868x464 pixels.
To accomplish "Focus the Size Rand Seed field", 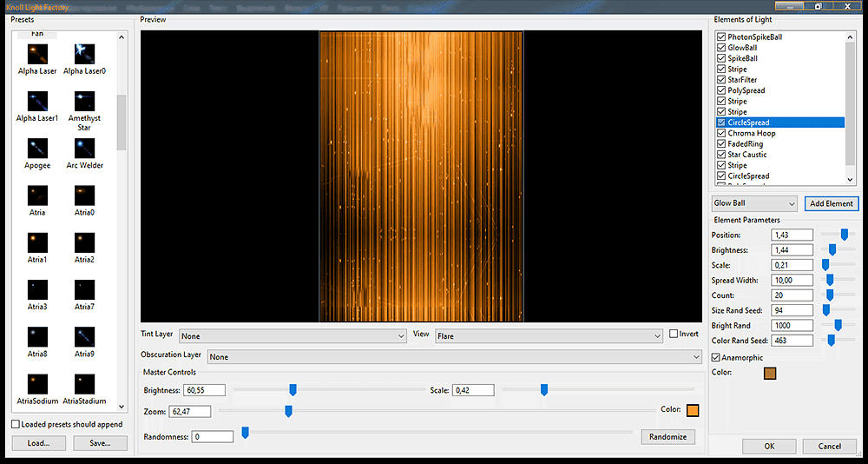I will click(x=792, y=310).
